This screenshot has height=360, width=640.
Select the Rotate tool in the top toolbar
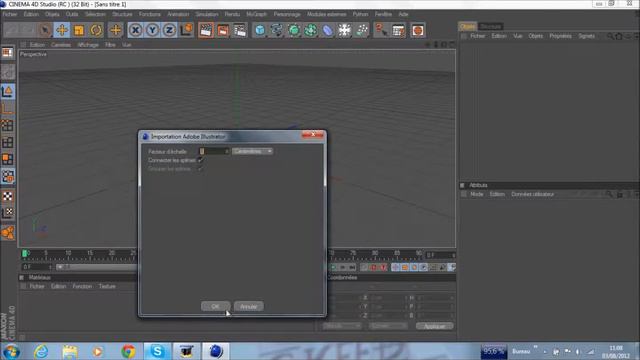(96, 30)
